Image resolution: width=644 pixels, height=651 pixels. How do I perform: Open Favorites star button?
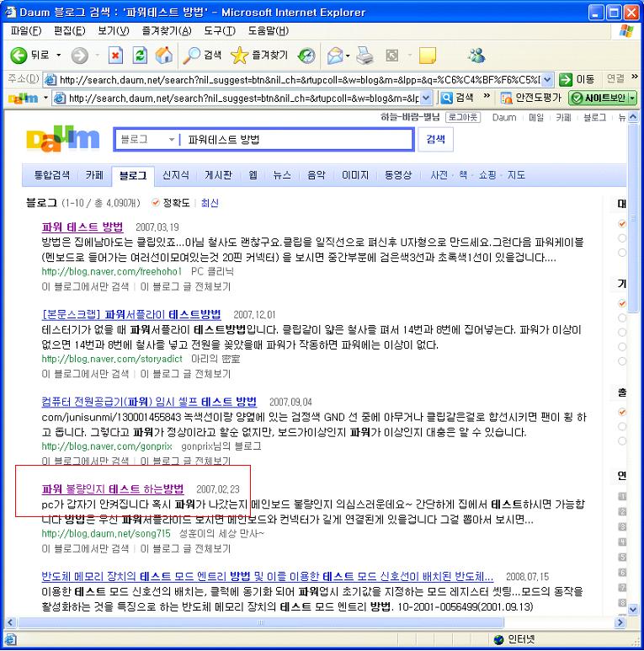tap(259, 56)
